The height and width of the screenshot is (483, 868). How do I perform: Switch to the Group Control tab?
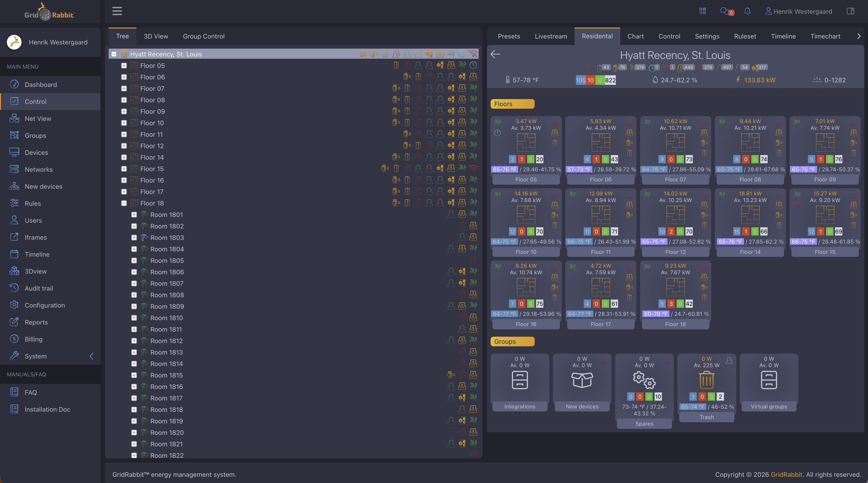pos(204,36)
